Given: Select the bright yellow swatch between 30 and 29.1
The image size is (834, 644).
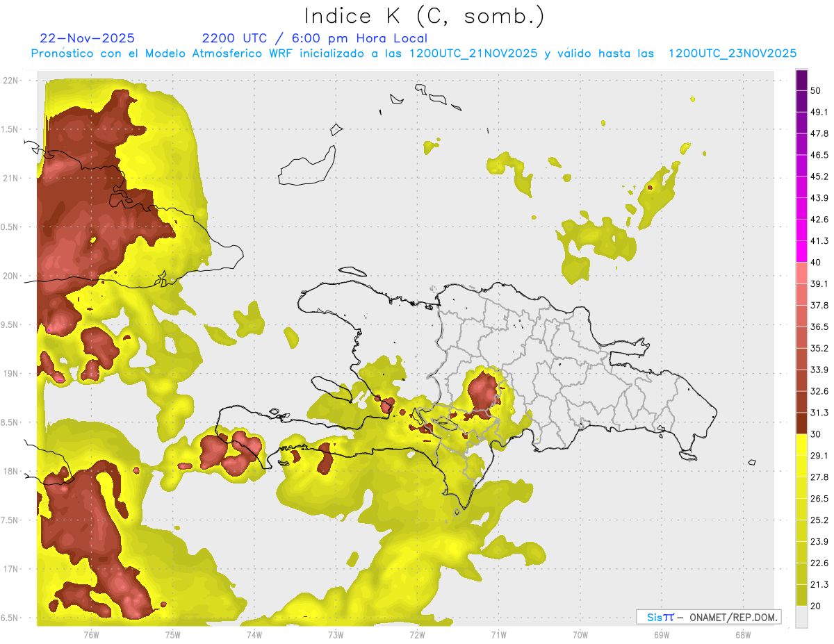Looking at the screenshot, I should [x=801, y=445].
